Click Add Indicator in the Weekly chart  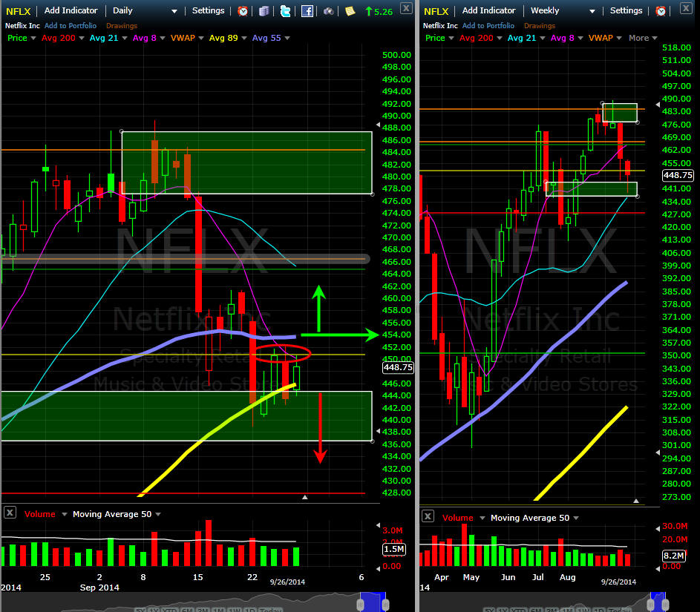(x=489, y=10)
